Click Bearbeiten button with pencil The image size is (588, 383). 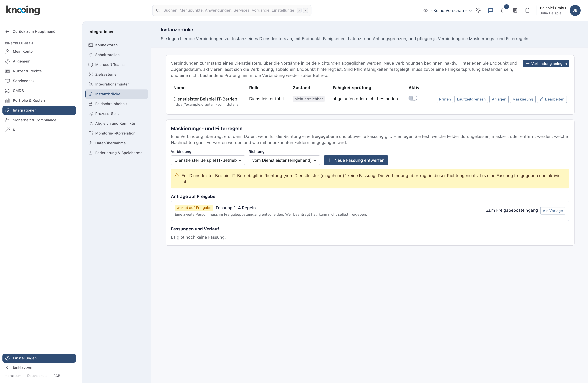click(x=552, y=99)
